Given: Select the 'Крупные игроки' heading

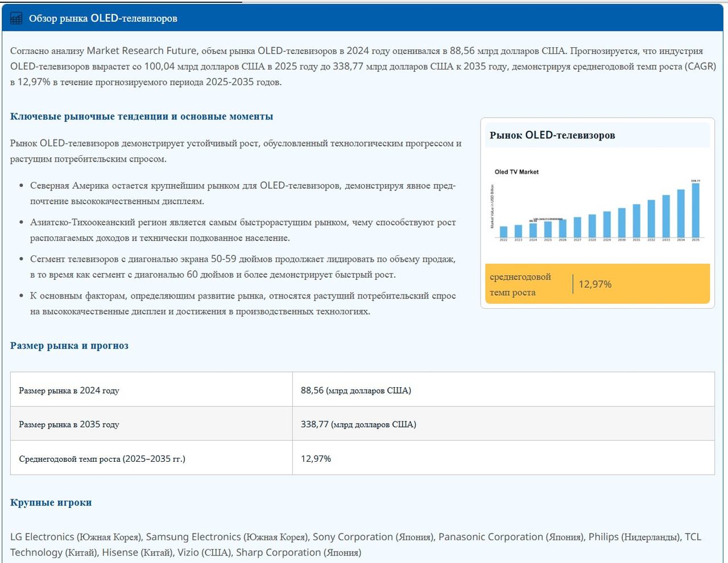Looking at the screenshot, I should [51, 503].
